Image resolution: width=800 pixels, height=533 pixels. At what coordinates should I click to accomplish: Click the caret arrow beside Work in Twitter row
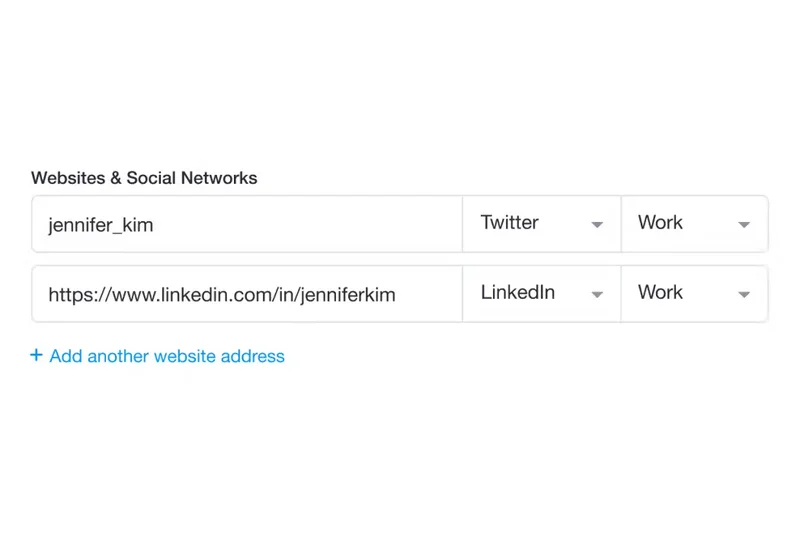point(744,225)
